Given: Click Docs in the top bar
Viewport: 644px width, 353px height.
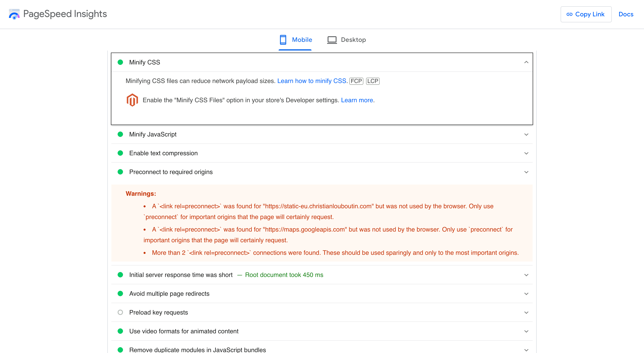Looking at the screenshot, I should pos(626,14).
